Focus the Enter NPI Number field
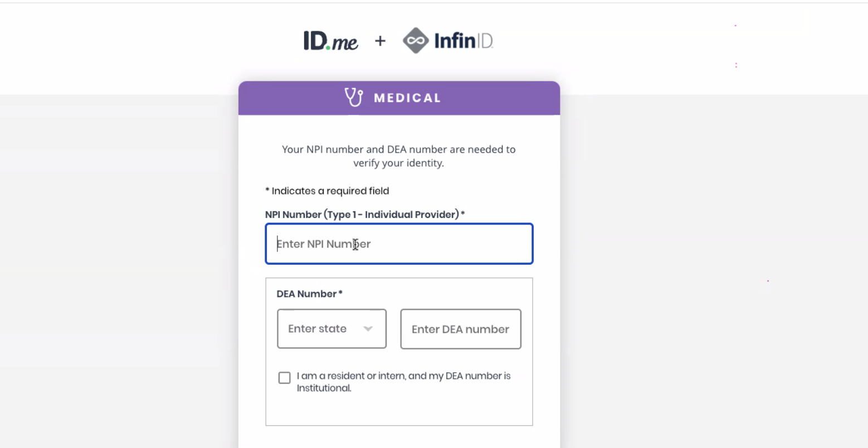 coord(399,244)
